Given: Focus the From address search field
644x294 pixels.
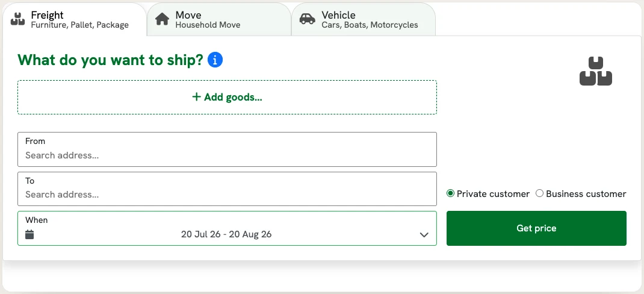Looking at the screenshot, I should [227, 149].
